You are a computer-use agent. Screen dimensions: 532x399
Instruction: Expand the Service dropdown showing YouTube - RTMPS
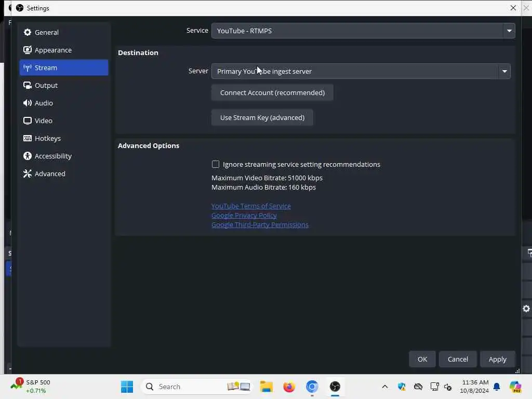[363, 31]
